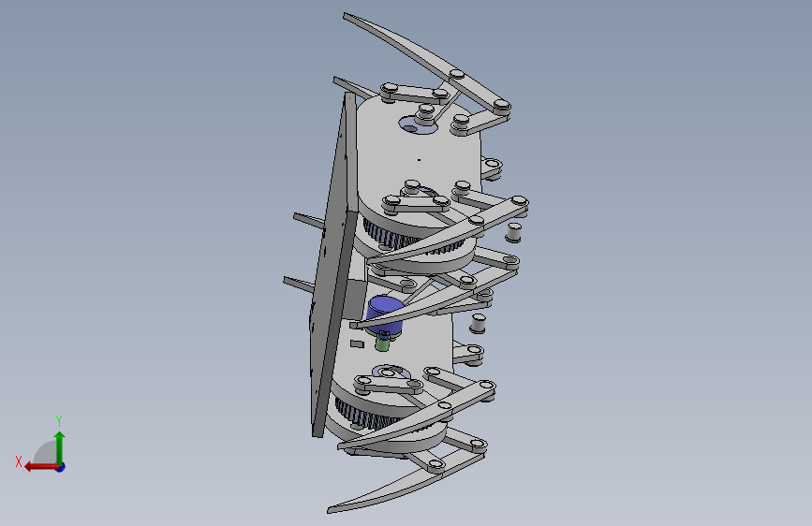Select the blue cylindrical motor in the model
Image resolution: width=812 pixels, height=526 pixels.
tap(384, 314)
